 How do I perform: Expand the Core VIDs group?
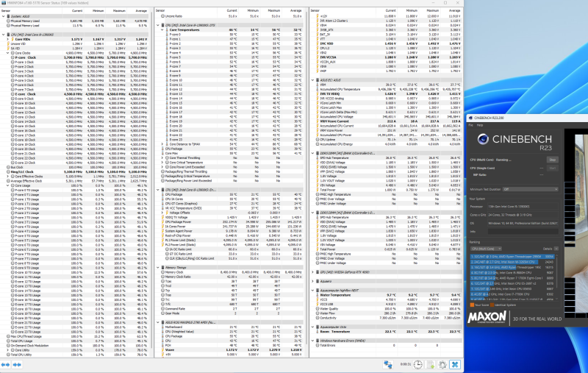8,39
